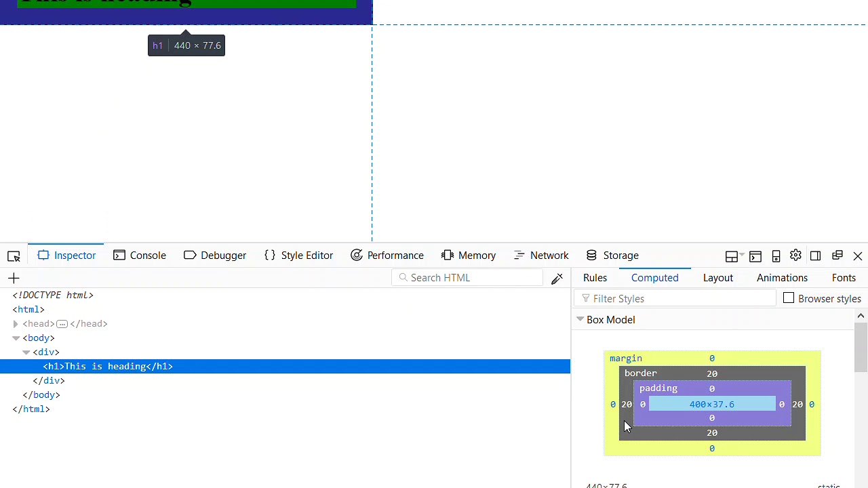Open the Layout sidebar tab
Image resolution: width=868 pixels, height=488 pixels.
coord(717,278)
